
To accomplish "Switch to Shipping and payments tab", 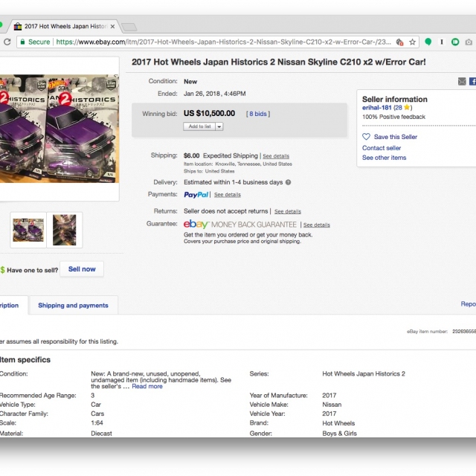I will 73,305.
